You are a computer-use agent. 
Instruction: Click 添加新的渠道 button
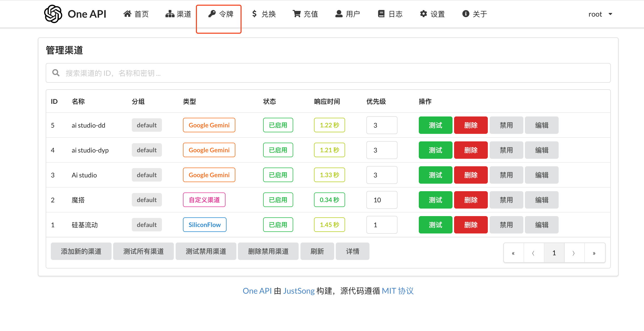pos(81,251)
